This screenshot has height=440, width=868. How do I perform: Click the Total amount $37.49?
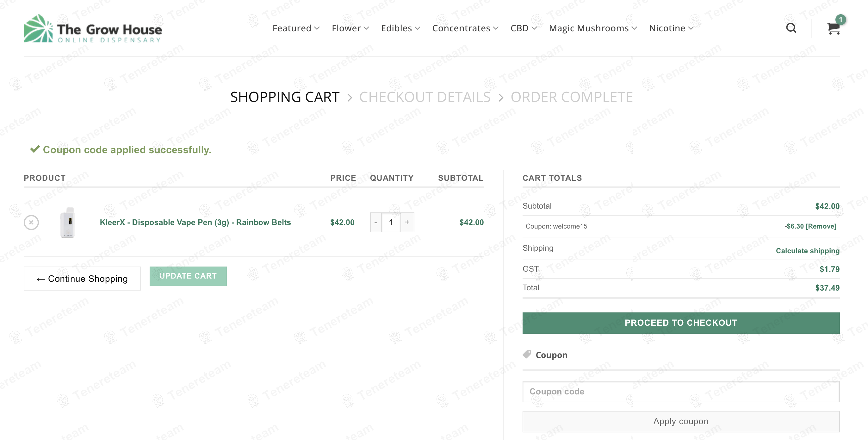pyautogui.click(x=827, y=288)
